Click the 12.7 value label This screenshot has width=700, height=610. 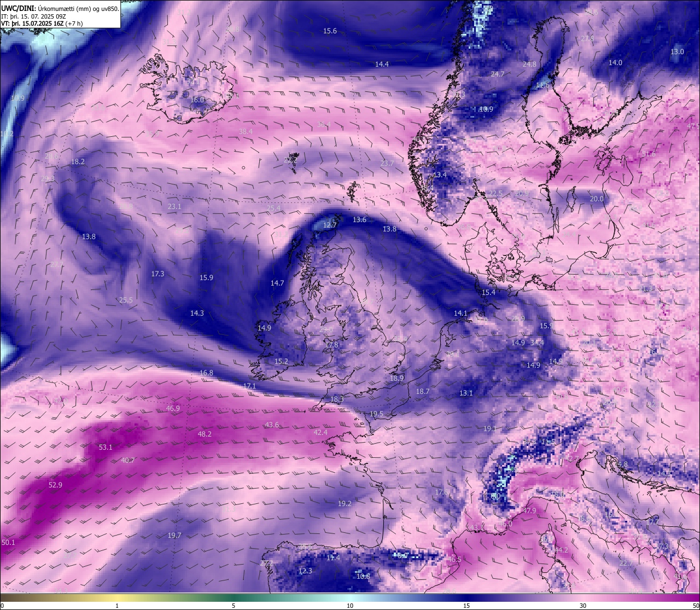click(x=330, y=225)
